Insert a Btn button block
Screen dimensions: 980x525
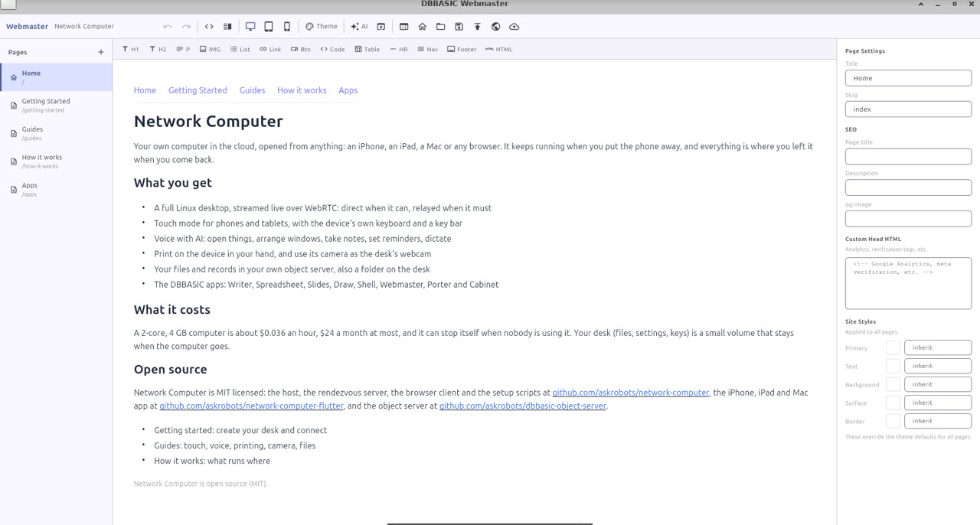[301, 49]
